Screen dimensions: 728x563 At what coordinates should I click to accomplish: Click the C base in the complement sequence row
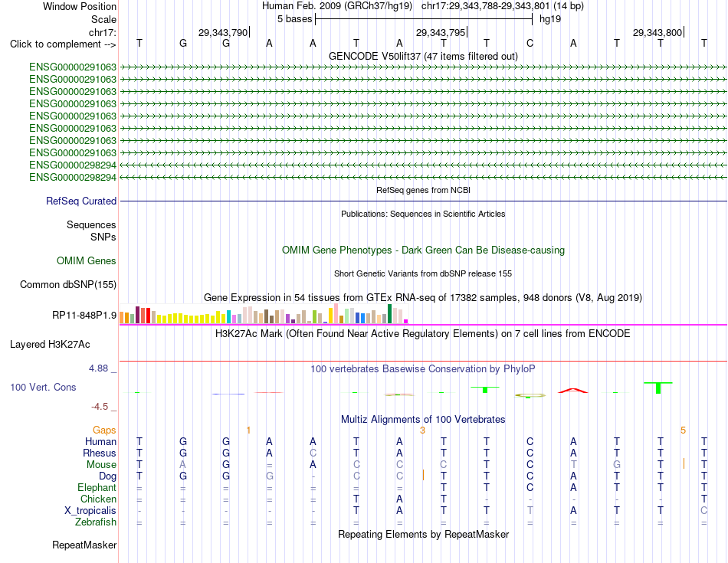tap(530, 43)
